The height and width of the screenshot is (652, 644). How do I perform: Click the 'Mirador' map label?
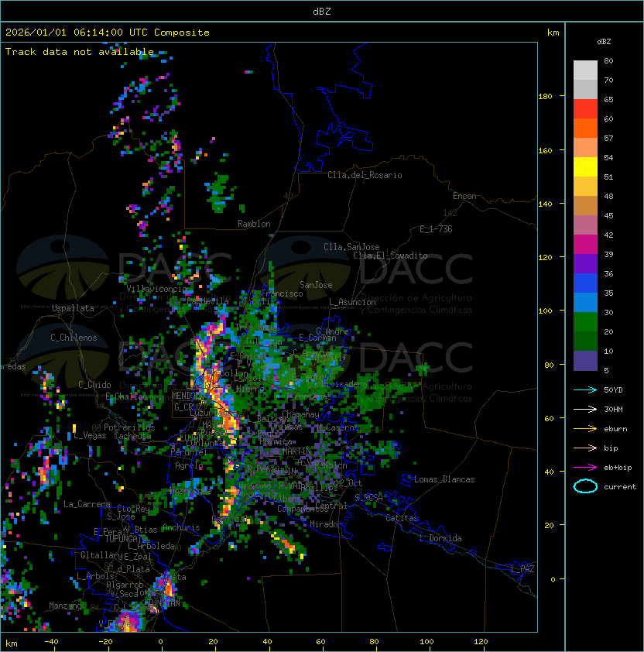[x=327, y=524]
